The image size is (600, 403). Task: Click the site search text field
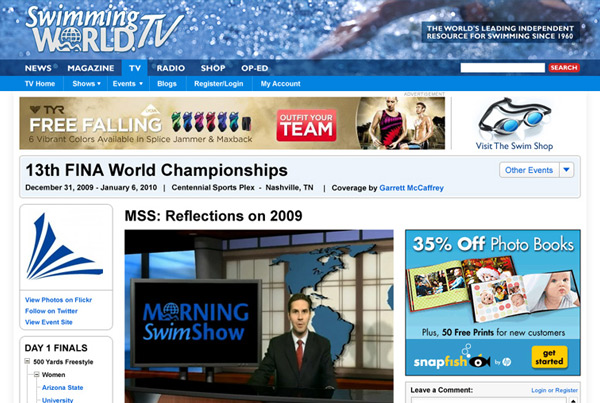[502, 68]
